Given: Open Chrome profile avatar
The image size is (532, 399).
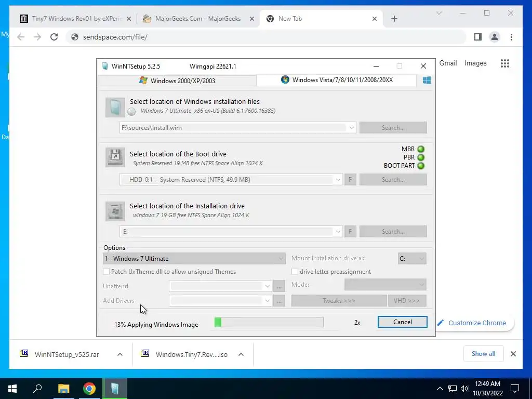Looking at the screenshot, I should tap(495, 37).
